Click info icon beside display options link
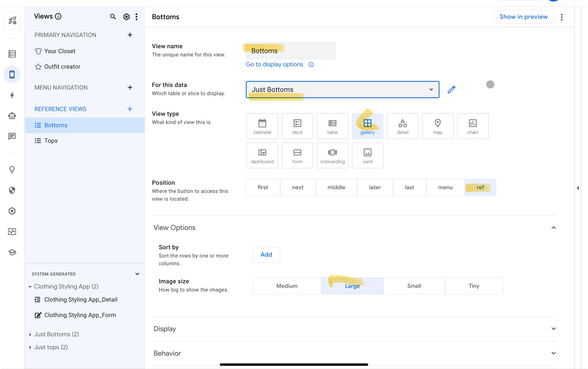Image resolution: width=588 pixels, height=369 pixels. coord(311,64)
